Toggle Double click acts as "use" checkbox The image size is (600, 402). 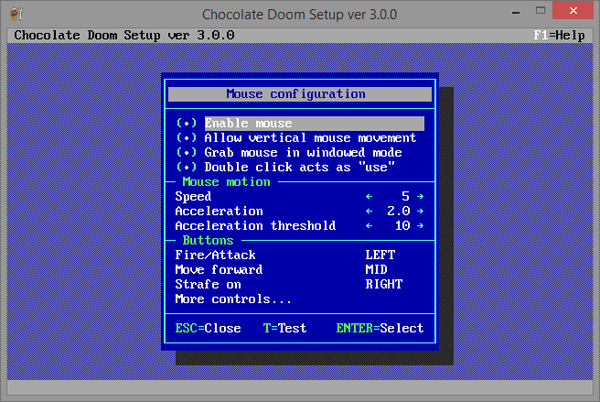click(x=186, y=167)
